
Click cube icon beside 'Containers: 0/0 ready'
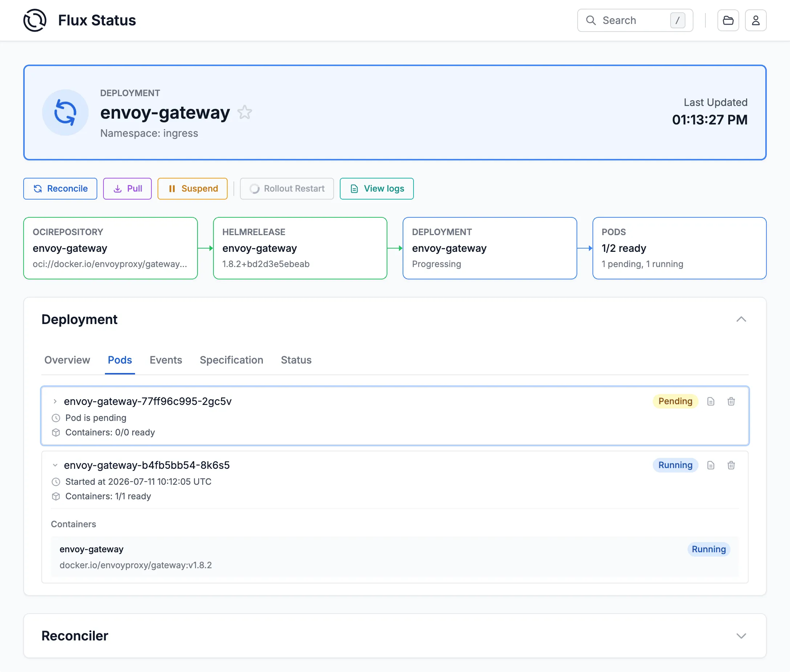click(x=56, y=433)
